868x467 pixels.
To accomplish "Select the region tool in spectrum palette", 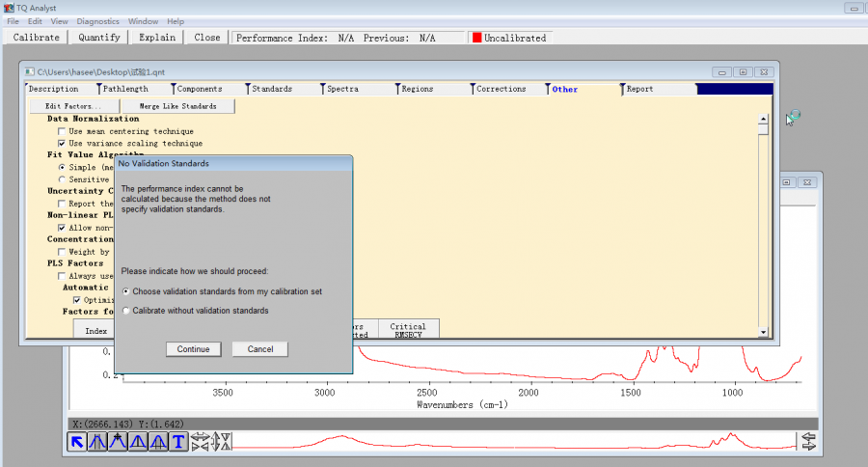I will (x=97, y=442).
